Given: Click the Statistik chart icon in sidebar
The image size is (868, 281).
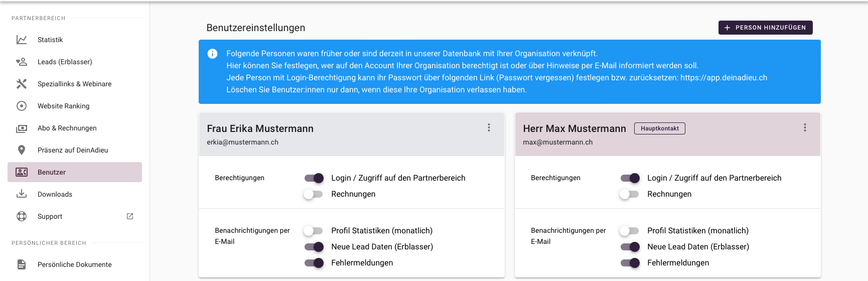Looking at the screenshot, I should pos(22,40).
